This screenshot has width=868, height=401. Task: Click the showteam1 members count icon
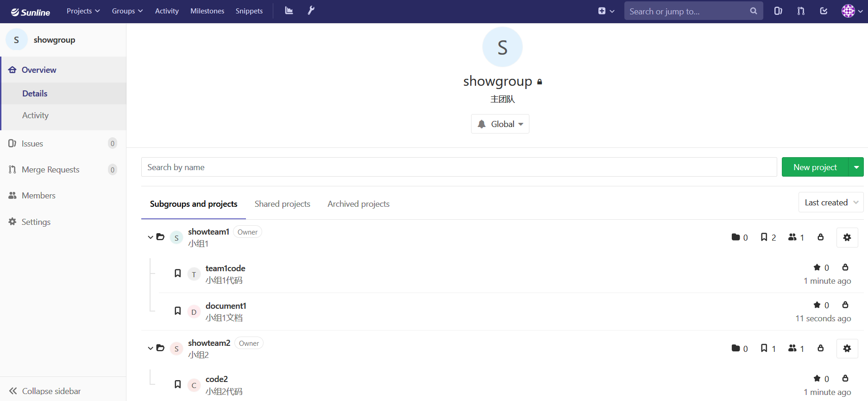[793, 237]
